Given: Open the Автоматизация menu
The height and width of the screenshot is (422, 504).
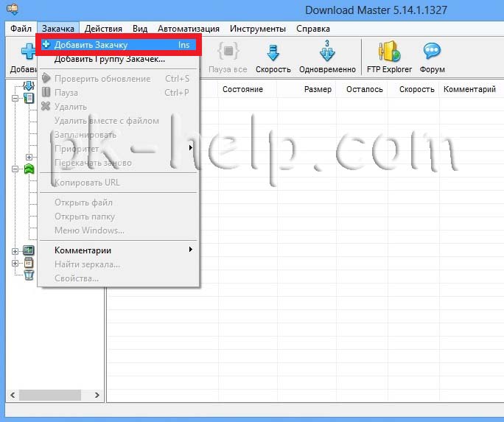Looking at the screenshot, I should coord(189,29).
